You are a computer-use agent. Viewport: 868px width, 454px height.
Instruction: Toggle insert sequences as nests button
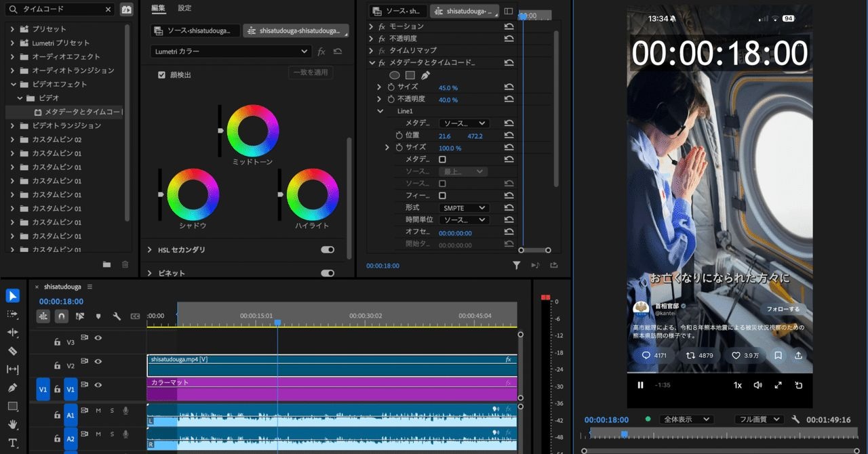[x=43, y=316]
